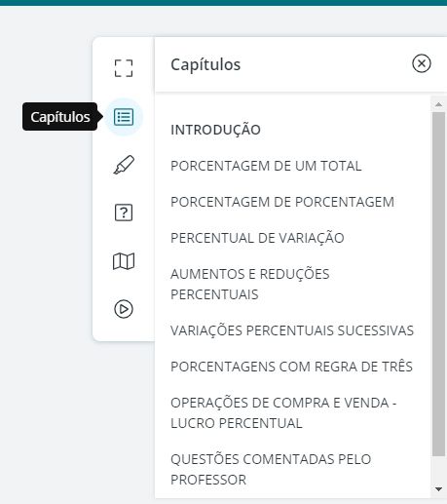Click the fullscreen expand icon

(124, 68)
